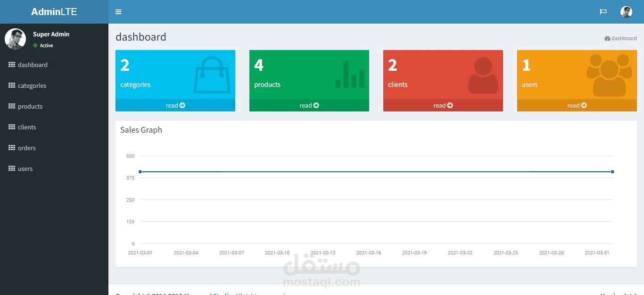
Task: Select the categories grid icon in the sidebar
Action: click(12, 85)
